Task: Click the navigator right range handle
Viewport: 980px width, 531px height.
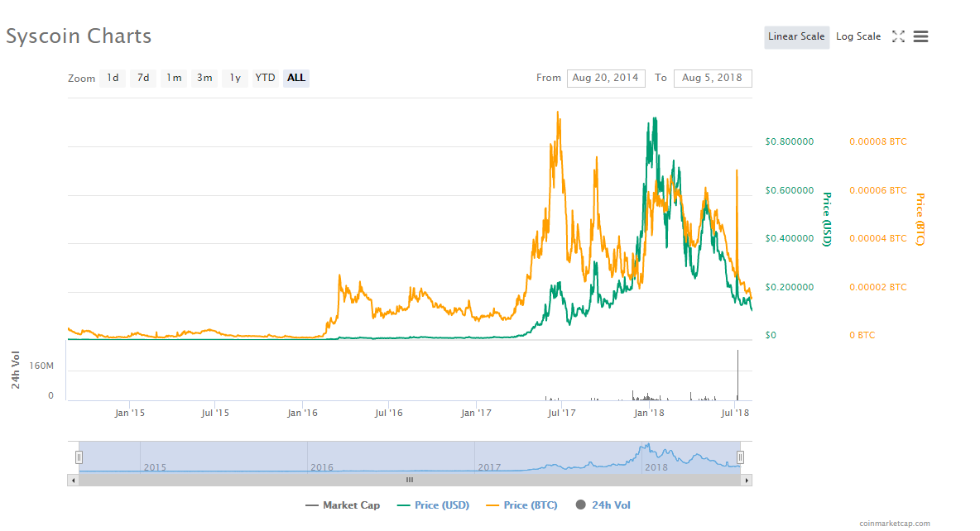Action: coord(740,457)
